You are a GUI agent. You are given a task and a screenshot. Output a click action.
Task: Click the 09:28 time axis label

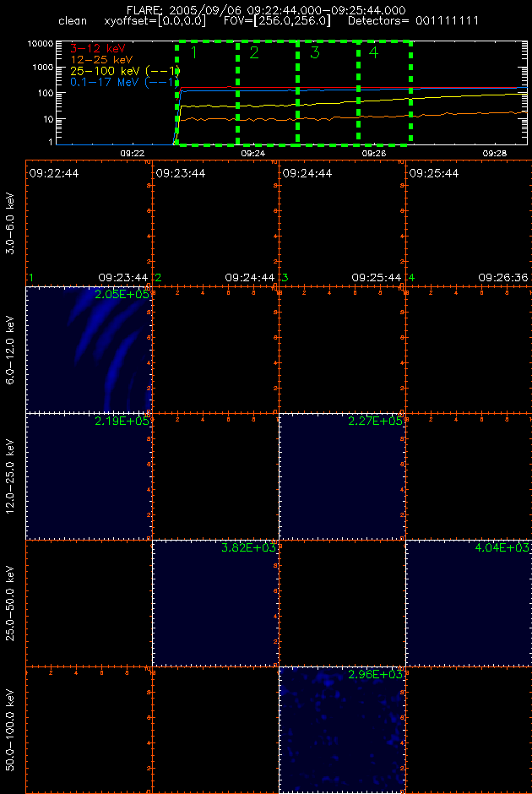tap(496, 152)
